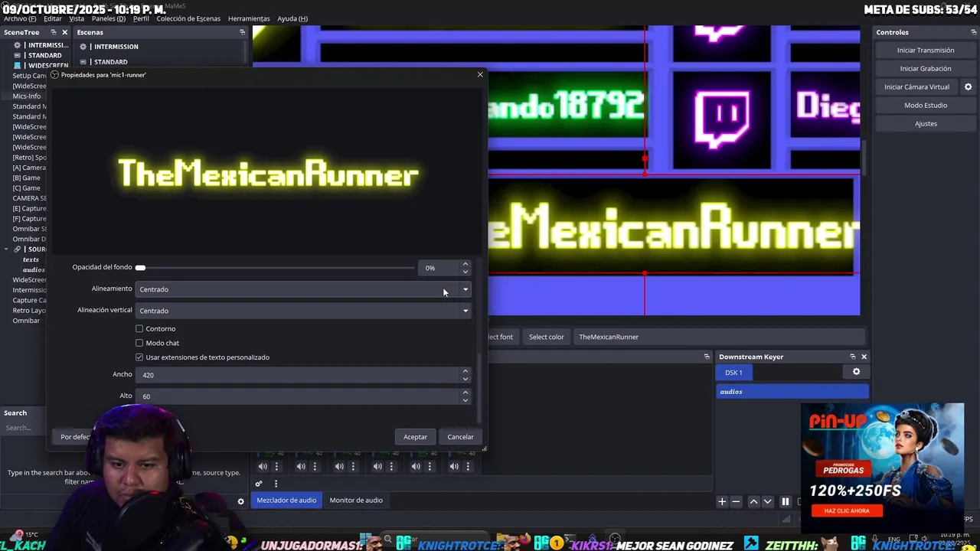
Task: Float the Downstream Keyer dock
Action: 852,357
